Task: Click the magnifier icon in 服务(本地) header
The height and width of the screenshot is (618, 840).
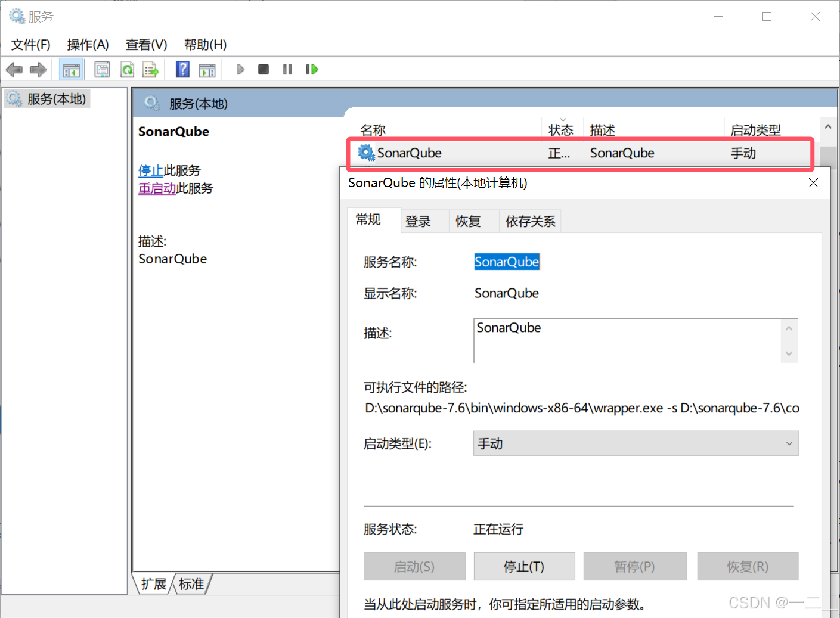Action: click(x=152, y=103)
